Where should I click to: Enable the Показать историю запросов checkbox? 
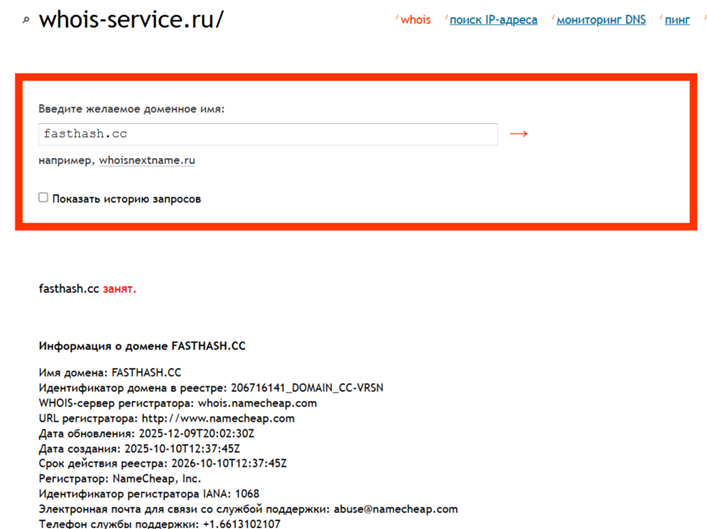[44, 198]
